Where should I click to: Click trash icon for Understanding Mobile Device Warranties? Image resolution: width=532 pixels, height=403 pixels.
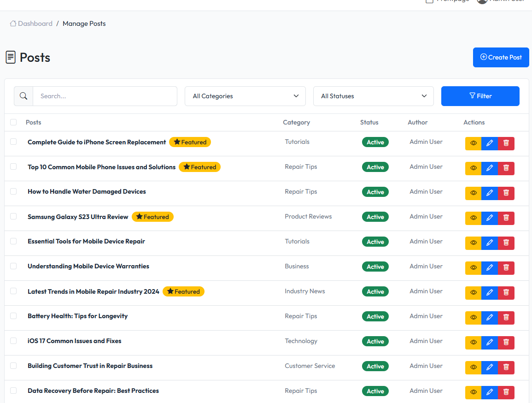coord(506,268)
